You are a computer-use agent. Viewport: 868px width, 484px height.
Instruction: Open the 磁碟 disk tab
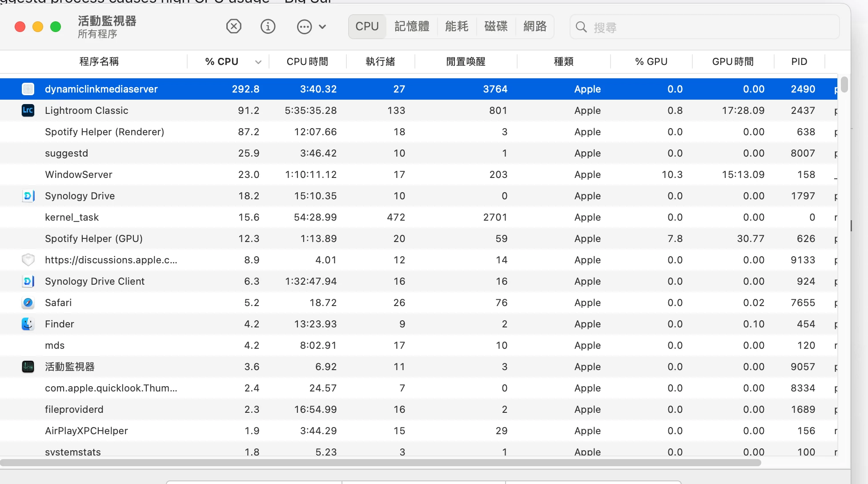click(x=496, y=27)
